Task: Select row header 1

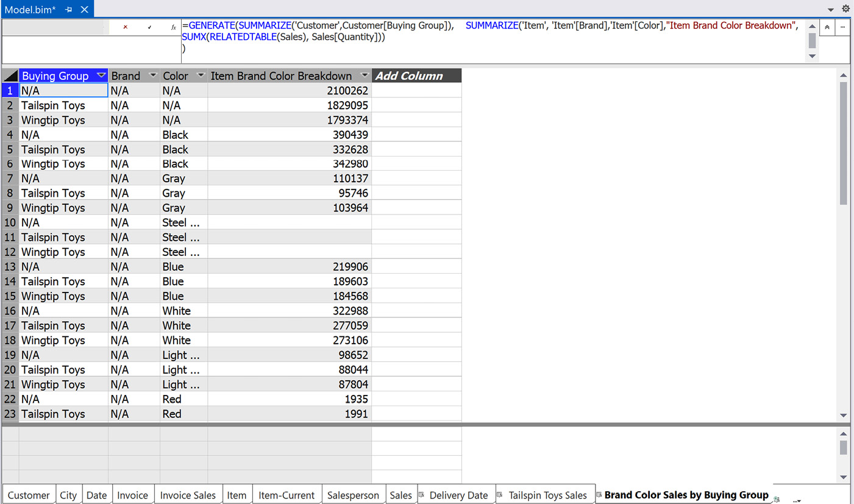Action: click(10, 90)
